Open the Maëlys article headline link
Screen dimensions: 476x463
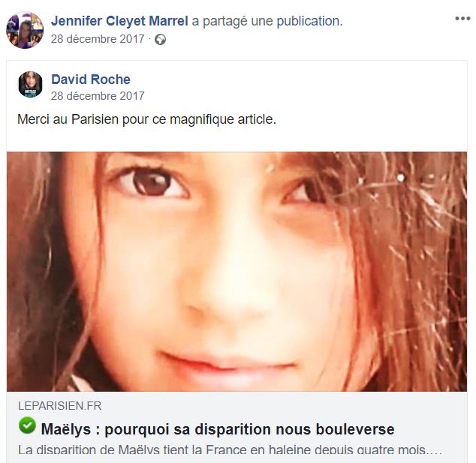[x=218, y=429]
